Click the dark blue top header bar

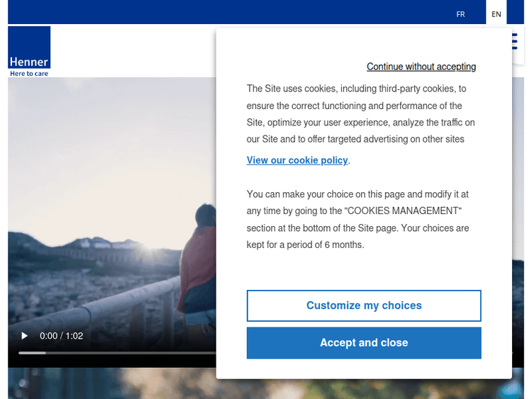click(227, 12)
